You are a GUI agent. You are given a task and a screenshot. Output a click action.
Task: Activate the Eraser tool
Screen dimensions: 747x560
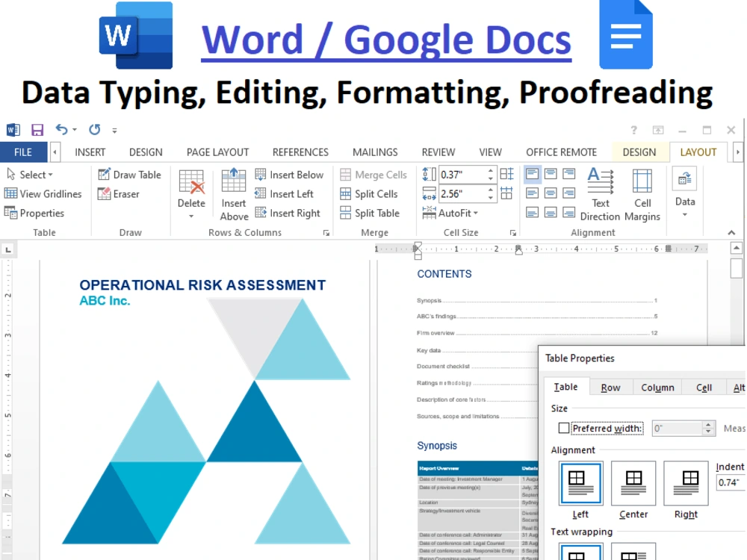[119, 194]
